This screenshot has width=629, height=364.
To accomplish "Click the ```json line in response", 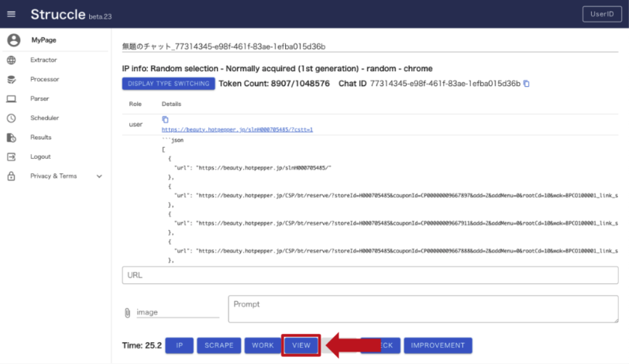I will (x=173, y=140).
